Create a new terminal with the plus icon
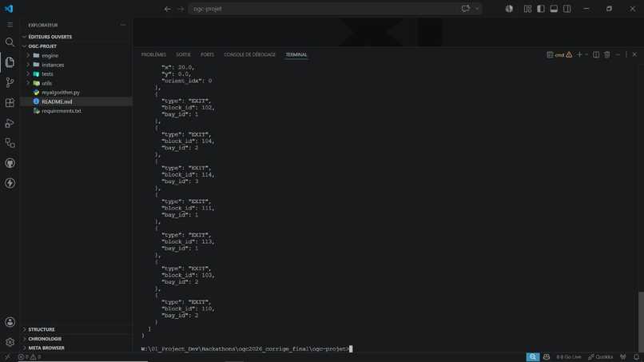644x362 pixels. pyautogui.click(x=579, y=54)
